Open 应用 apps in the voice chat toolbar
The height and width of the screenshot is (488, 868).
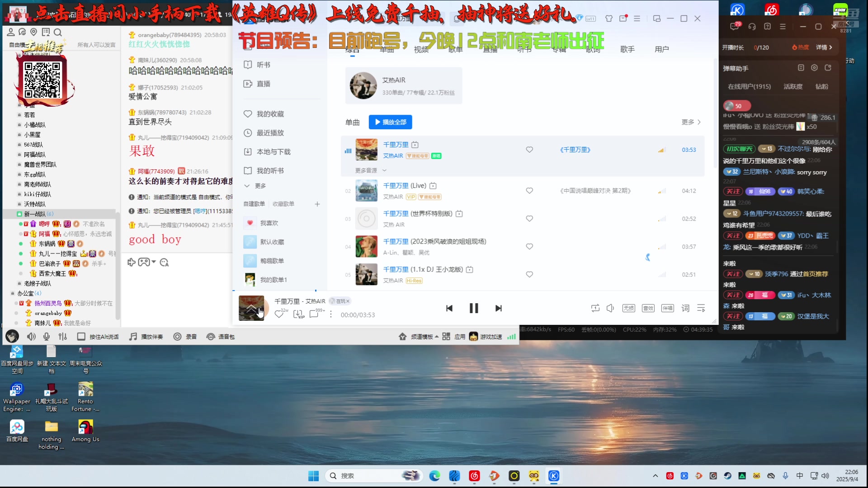coord(453,337)
